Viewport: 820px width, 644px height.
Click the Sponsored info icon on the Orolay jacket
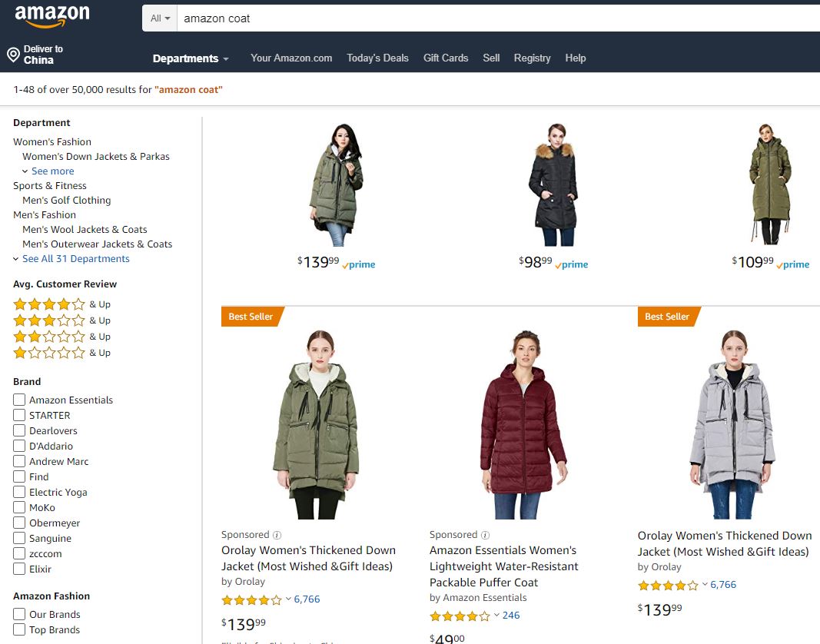(x=277, y=535)
